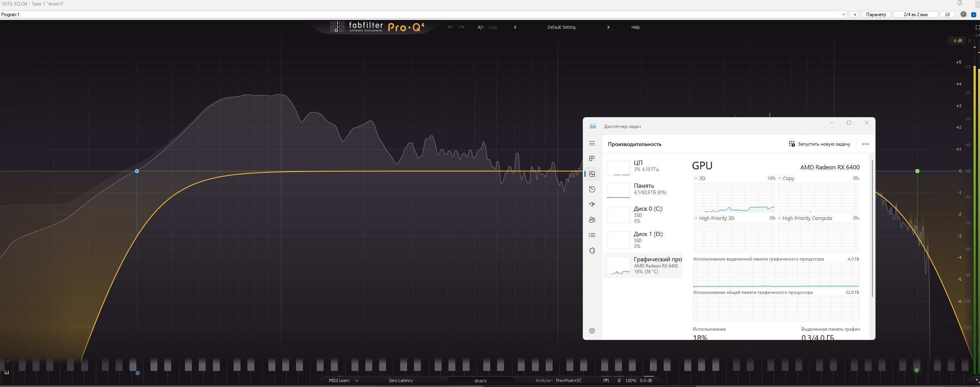
Task: Click Copy next to A/B
Action: (492, 27)
